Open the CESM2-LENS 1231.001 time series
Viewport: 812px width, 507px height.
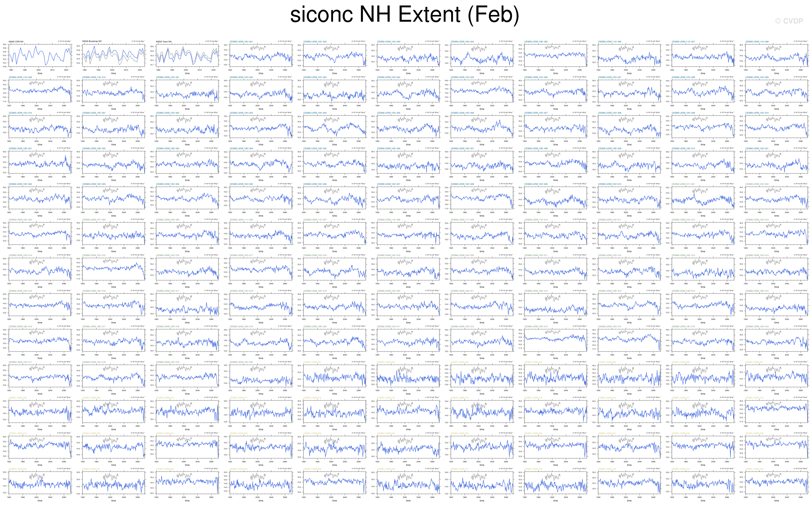[x=187, y=91]
